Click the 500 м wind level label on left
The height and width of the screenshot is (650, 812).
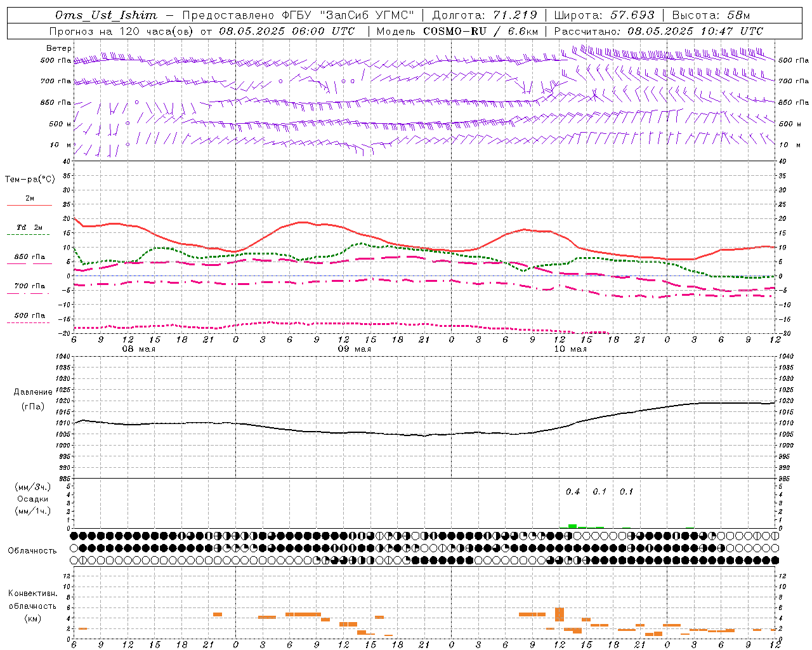pyautogui.click(x=61, y=124)
